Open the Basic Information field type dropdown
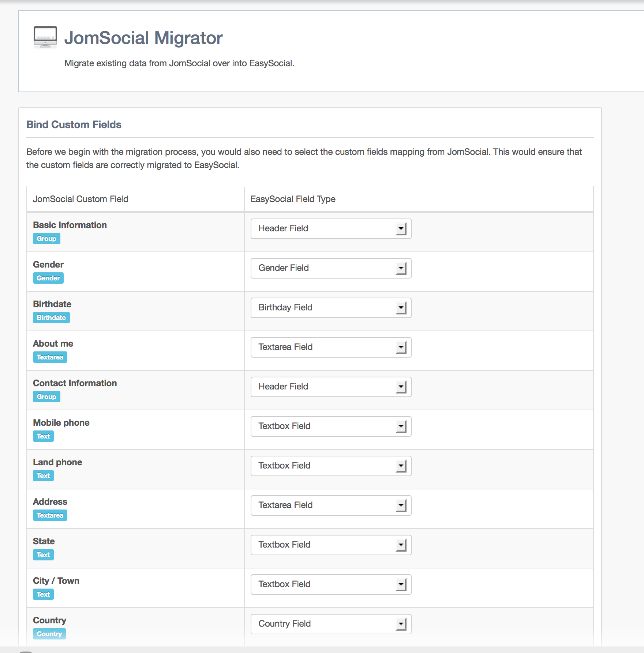 click(331, 229)
